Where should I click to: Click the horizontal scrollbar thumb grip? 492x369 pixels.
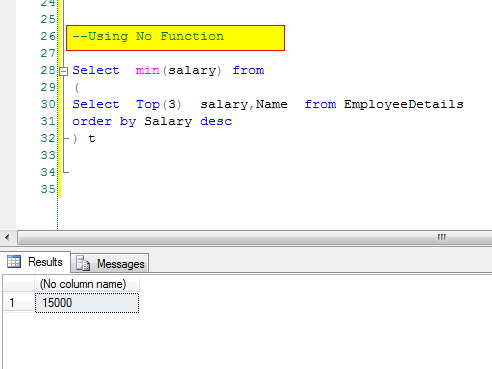[x=442, y=237]
